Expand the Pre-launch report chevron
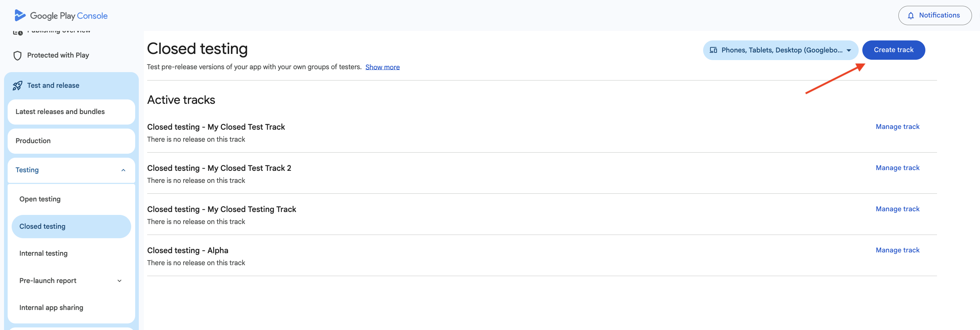 (x=119, y=281)
